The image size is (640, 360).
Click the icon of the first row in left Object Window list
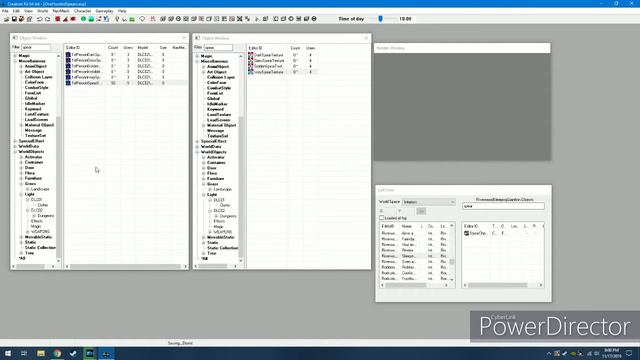click(x=68, y=54)
